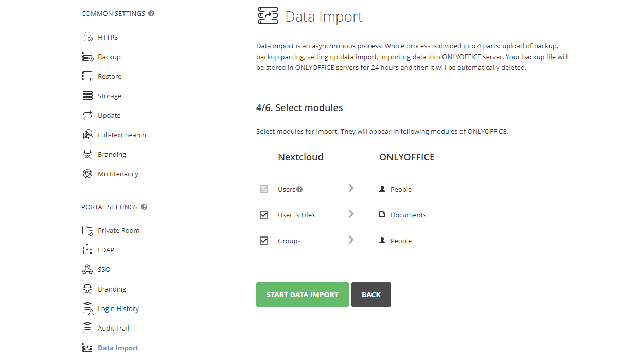Click the Multitenancy globe icon

click(87, 173)
